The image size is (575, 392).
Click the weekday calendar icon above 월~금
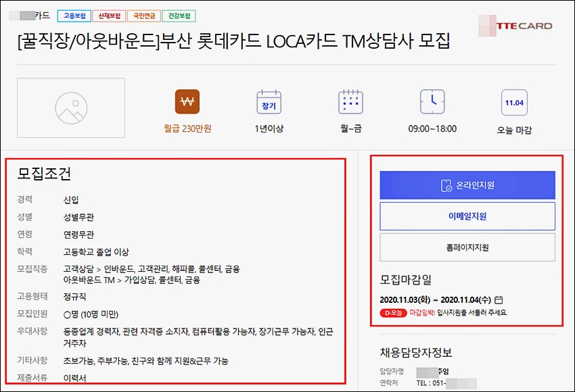pyautogui.click(x=350, y=102)
